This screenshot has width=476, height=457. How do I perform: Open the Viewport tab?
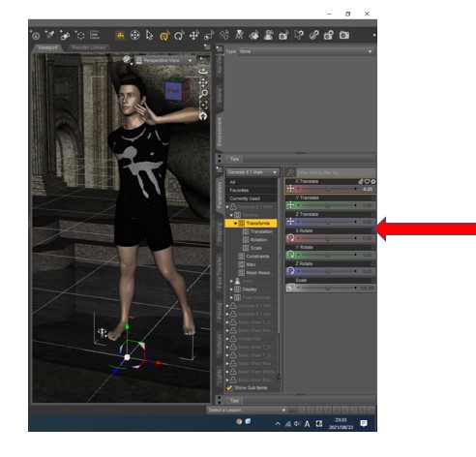tap(47, 47)
